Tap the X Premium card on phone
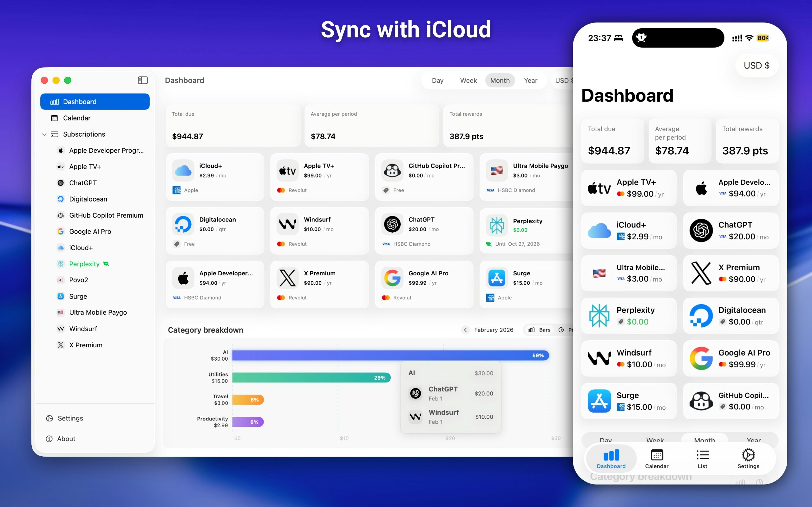812x507 pixels. click(730, 273)
